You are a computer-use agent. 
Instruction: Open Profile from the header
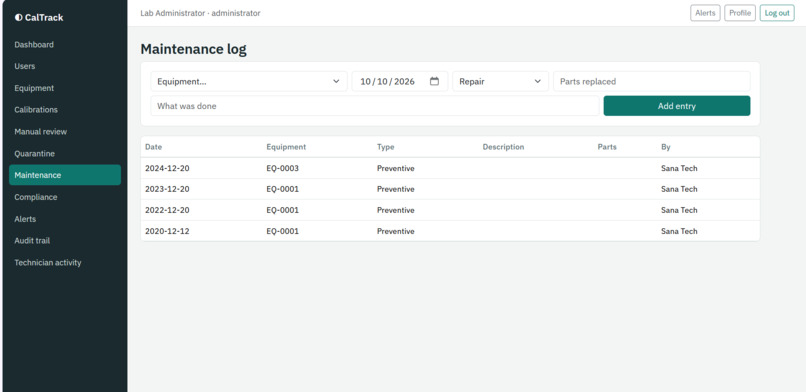(740, 13)
